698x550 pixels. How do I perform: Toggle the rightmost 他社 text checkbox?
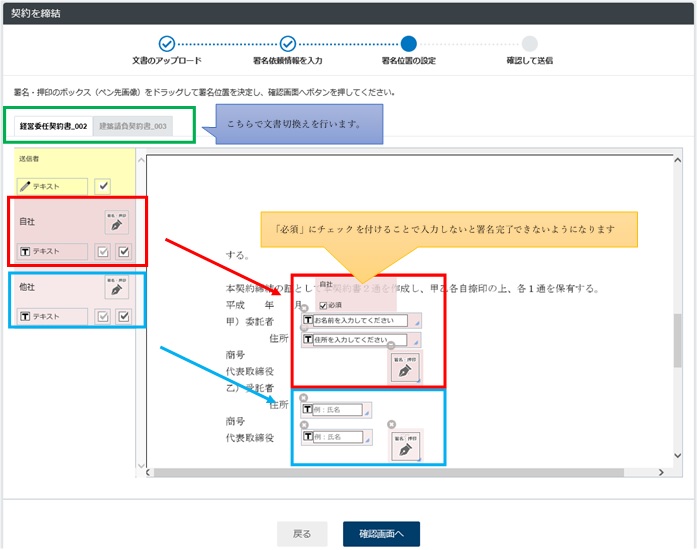pos(123,316)
